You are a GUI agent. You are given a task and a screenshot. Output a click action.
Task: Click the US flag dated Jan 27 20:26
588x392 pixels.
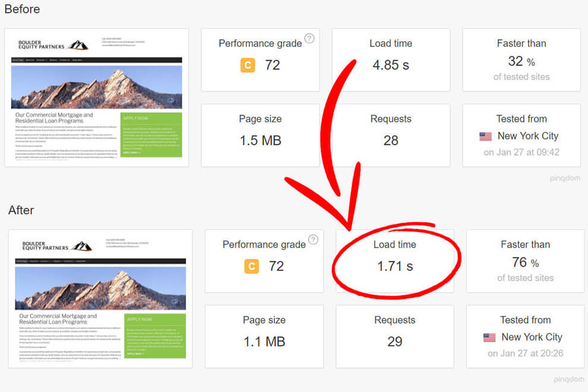click(x=489, y=337)
